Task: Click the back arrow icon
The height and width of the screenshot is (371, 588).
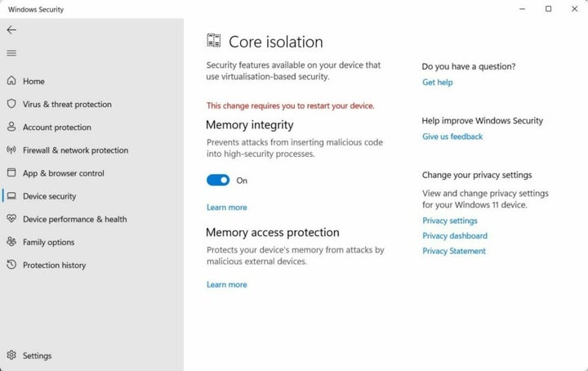Action: (x=11, y=29)
